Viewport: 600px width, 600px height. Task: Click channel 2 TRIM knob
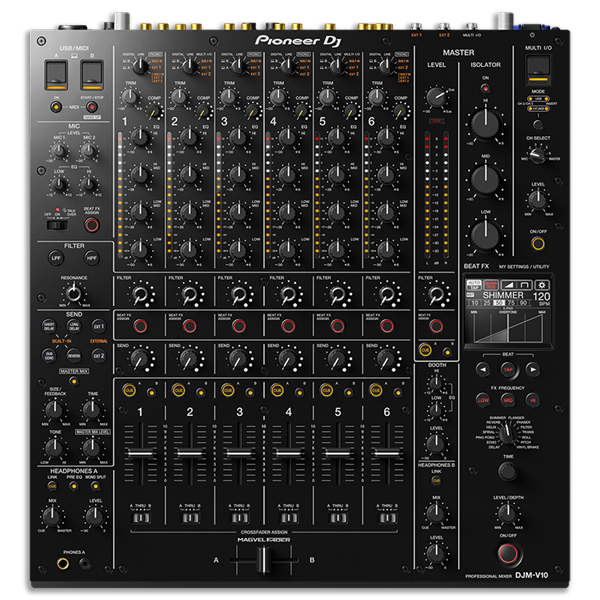pyautogui.click(x=179, y=97)
